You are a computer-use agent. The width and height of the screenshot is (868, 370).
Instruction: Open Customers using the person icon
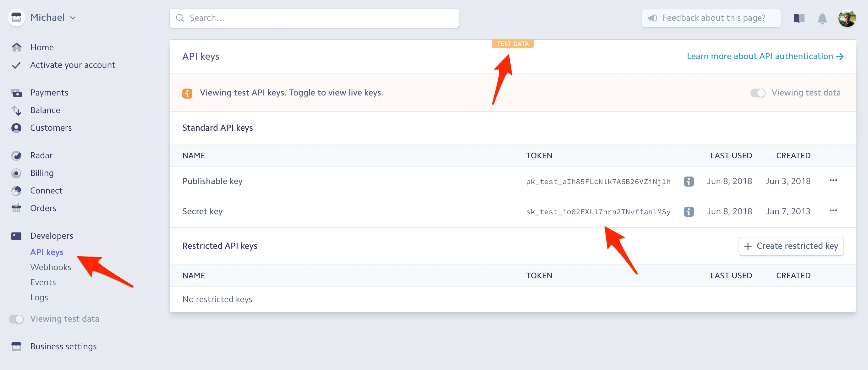[x=16, y=128]
